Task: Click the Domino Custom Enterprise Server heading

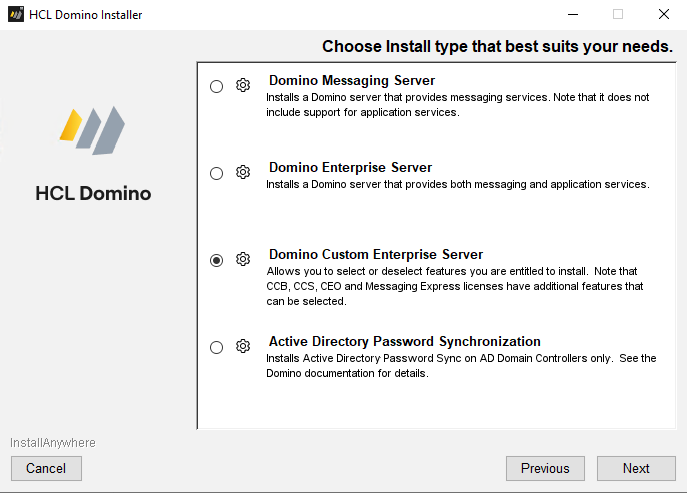Action: 376,255
